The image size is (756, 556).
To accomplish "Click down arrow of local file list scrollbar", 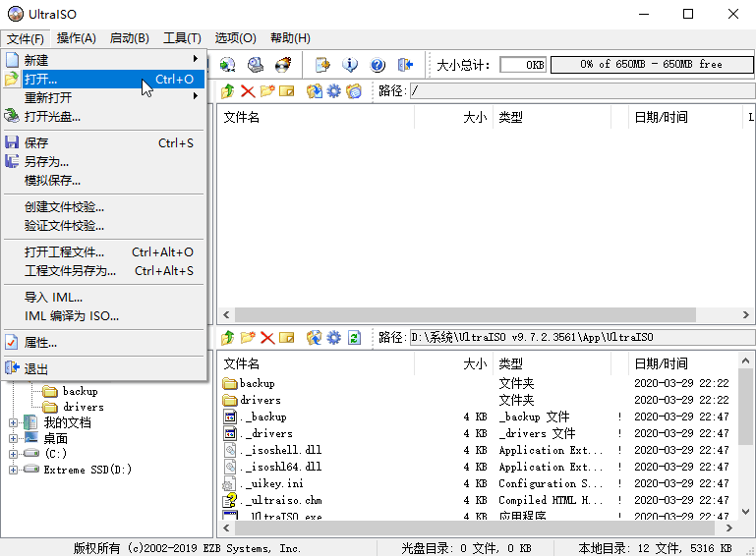I will tap(745, 511).
